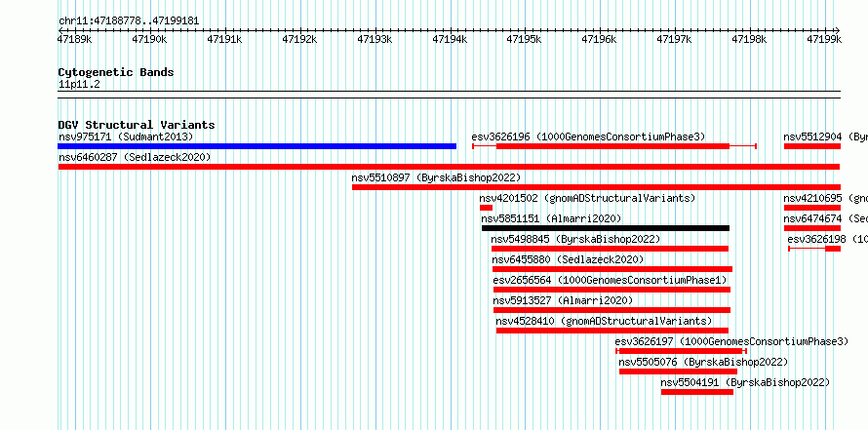The width and height of the screenshot is (868, 430).
Task: Click the nsv4528410 (gnomADStructuralVariants) label
Action: [604, 321]
